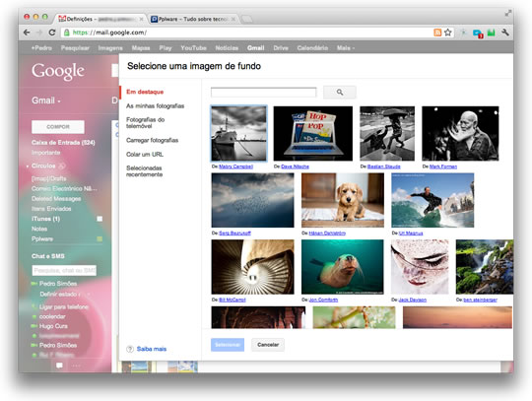This screenshot has height=401, width=532.
Task: Select As minhas fotografias category
Action: pyautogui.click(x=155, y=105)
